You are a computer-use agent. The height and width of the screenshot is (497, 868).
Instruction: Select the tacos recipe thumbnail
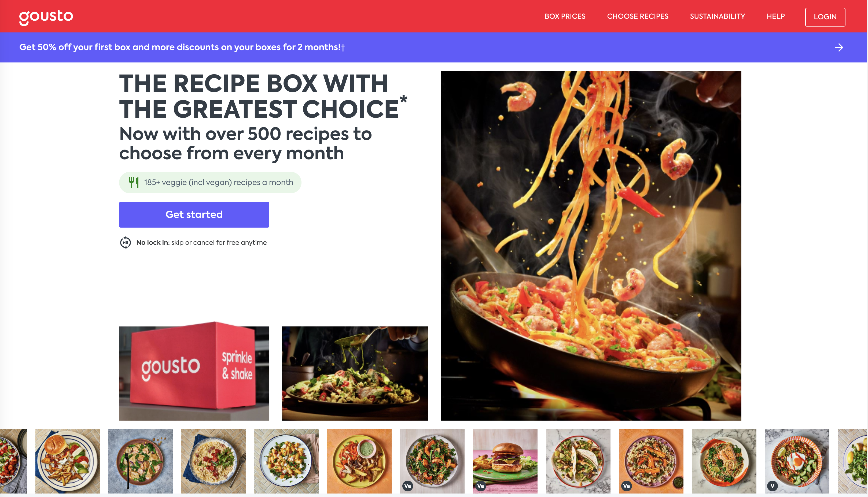coord(578,461)
